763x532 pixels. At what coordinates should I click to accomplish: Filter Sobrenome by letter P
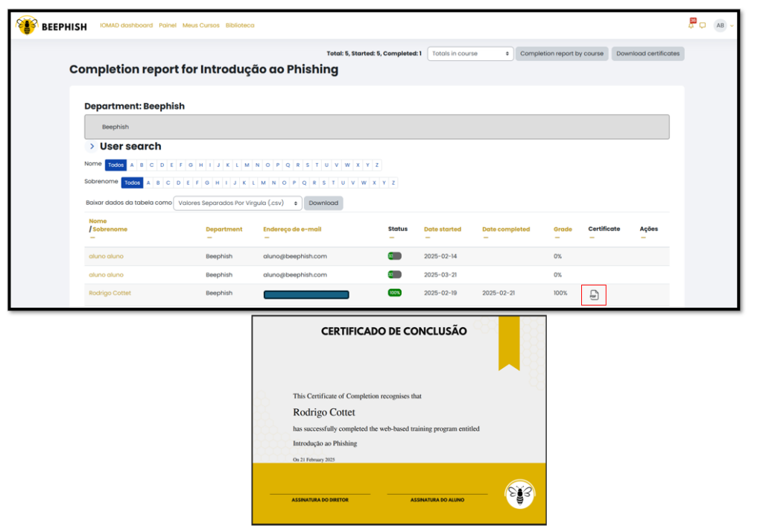click(294, 183)
